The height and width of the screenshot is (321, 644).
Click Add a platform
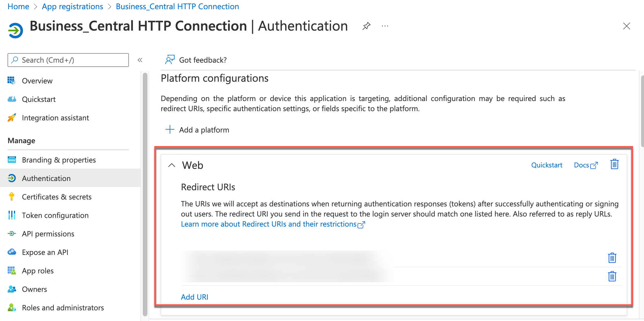204,130
